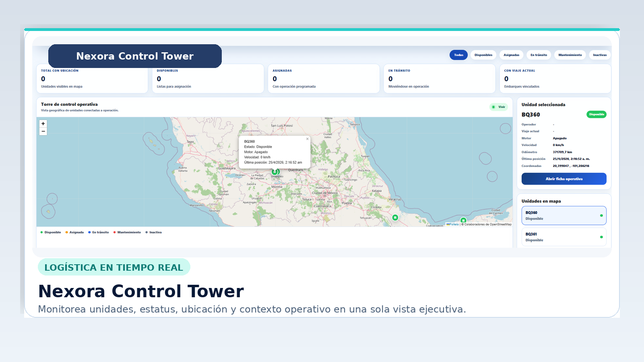
Task: Zoom out of the map with minus button
Action: (43, 132)
